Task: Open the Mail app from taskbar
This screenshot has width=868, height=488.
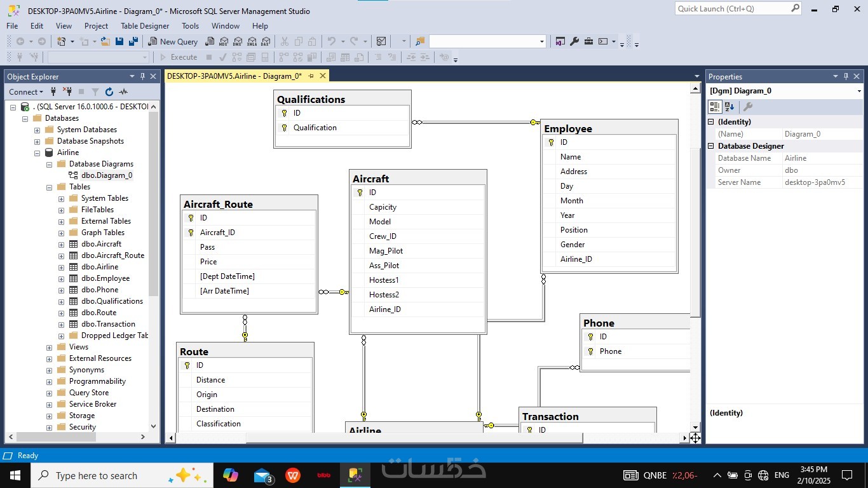Action: 262,475
